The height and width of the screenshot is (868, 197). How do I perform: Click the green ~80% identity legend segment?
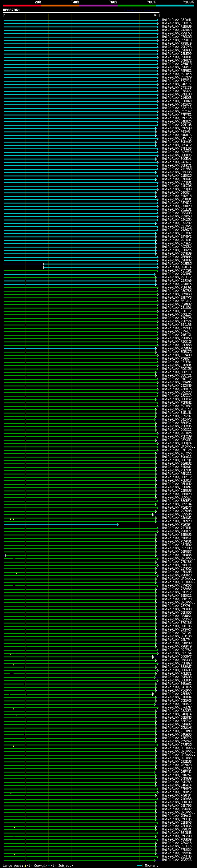[x=137, y=6]
